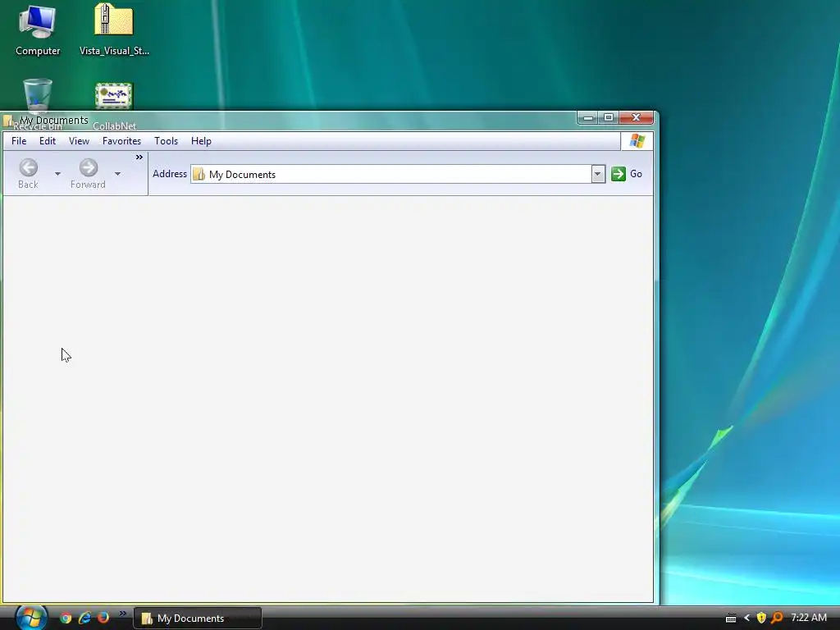
Task: Open the Forward history dropdown arrow
Action: point(117,174)
